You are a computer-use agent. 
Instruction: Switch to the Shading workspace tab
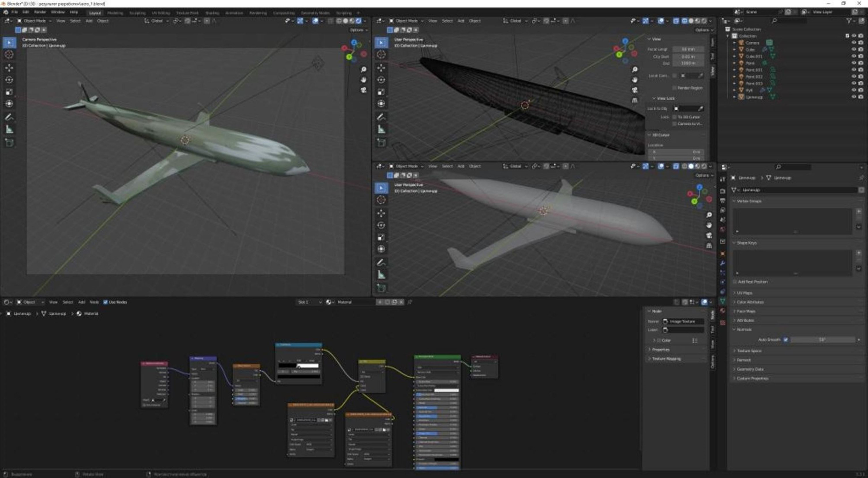212,13
